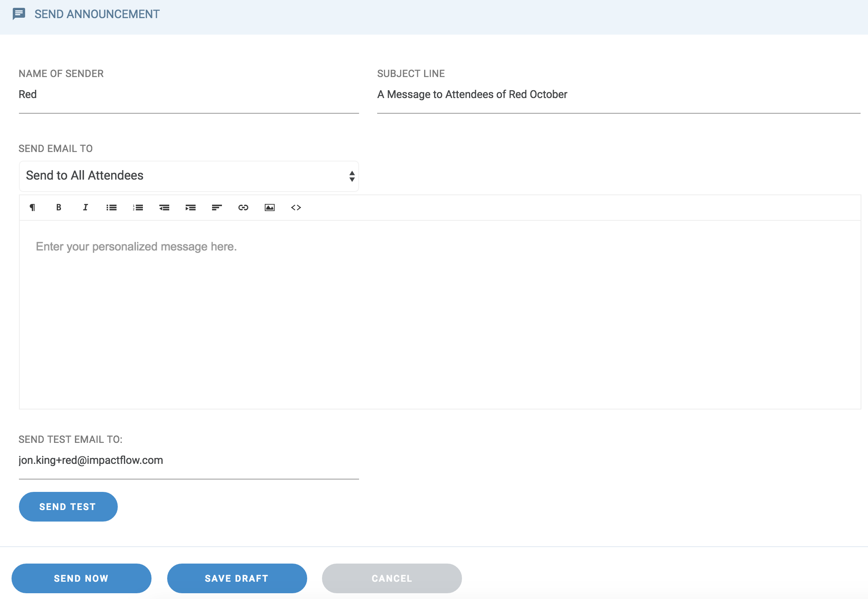Click into the personalized message body
Image resolution: width=868 pixels, height=599 pixels.
(x=440, y=314)
